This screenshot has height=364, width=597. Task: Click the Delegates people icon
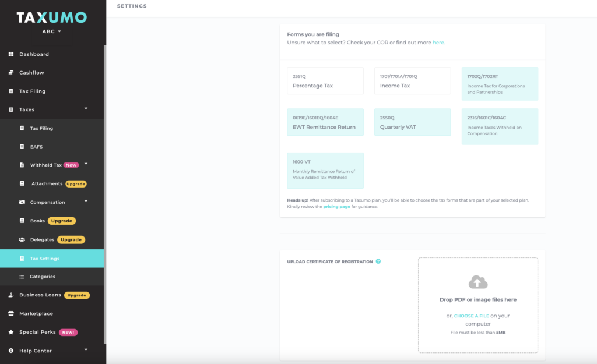pos(22,239)
